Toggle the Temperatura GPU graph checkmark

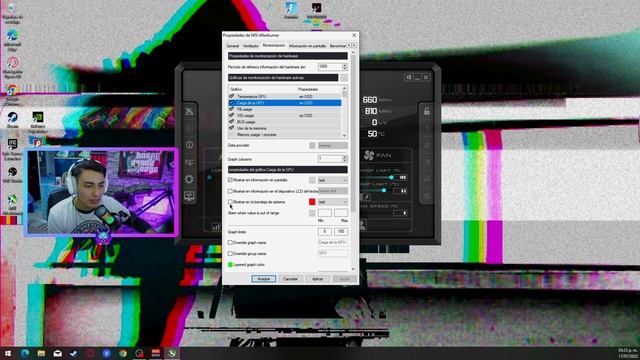pos(231,96)
